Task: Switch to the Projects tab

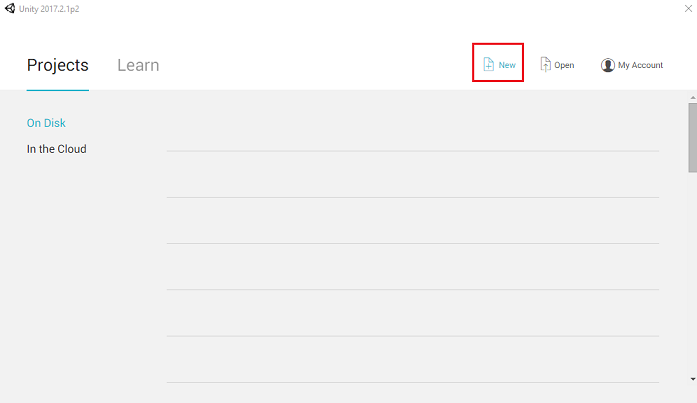Action: [x=57, y=65]
